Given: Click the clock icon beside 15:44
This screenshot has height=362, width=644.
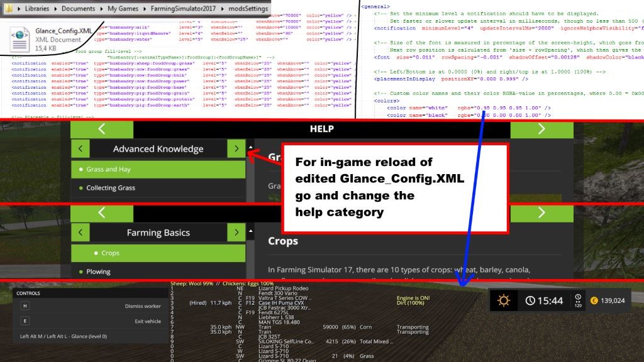Looking at the screenshot, I should point(530,300).
